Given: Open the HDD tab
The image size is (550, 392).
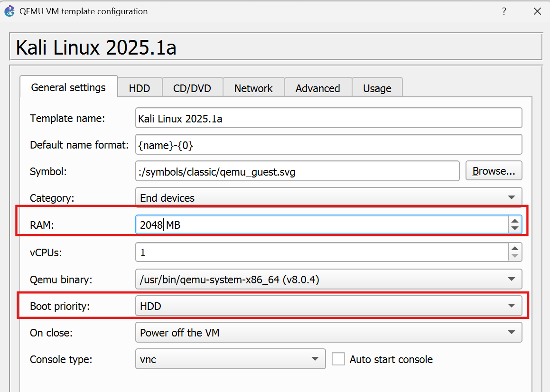Looking at the screenshot, I should tap(140, 88).
